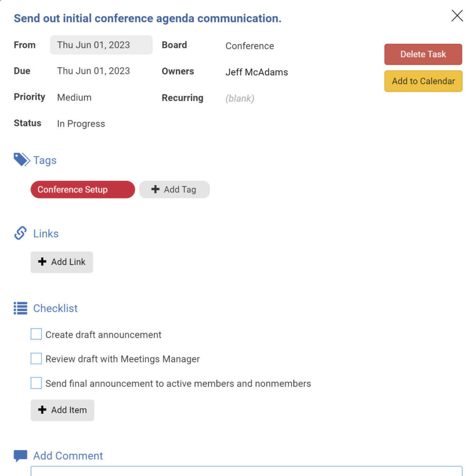Viewport: 474px width, 476px height.
Task: Click the Tags section tag icon
Action: click(21, 160)
